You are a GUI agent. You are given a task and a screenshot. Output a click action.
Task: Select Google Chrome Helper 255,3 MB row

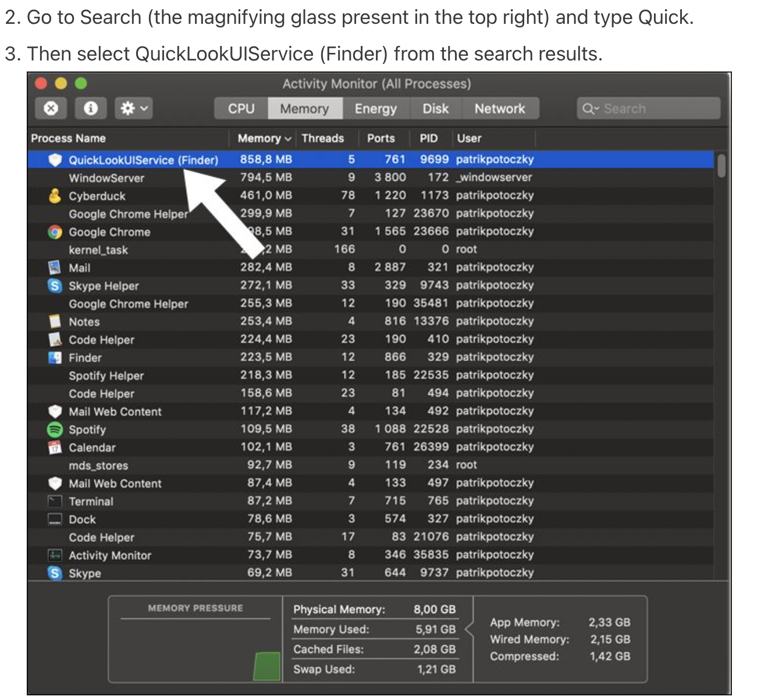(x=370, y=303)
